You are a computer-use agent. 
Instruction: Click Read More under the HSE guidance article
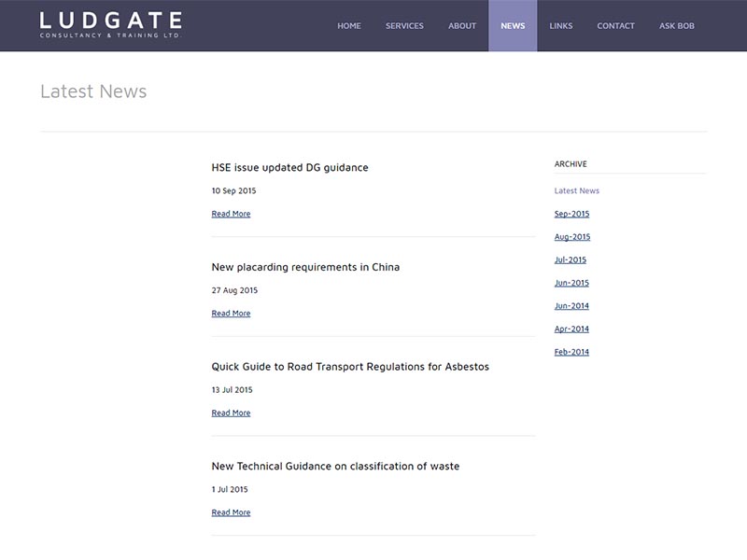[x=231, y=214]
